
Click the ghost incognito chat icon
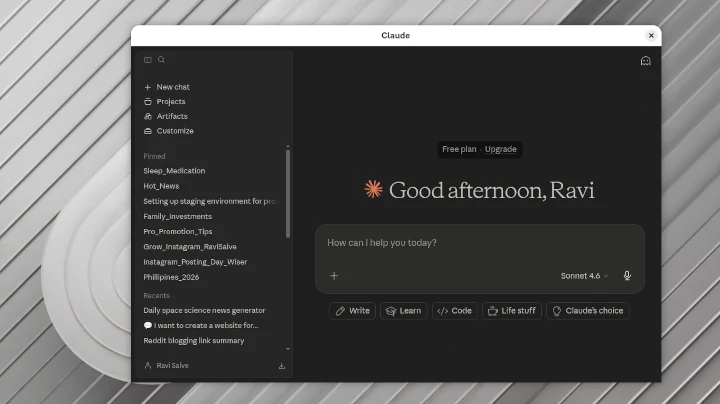point(645,61)
